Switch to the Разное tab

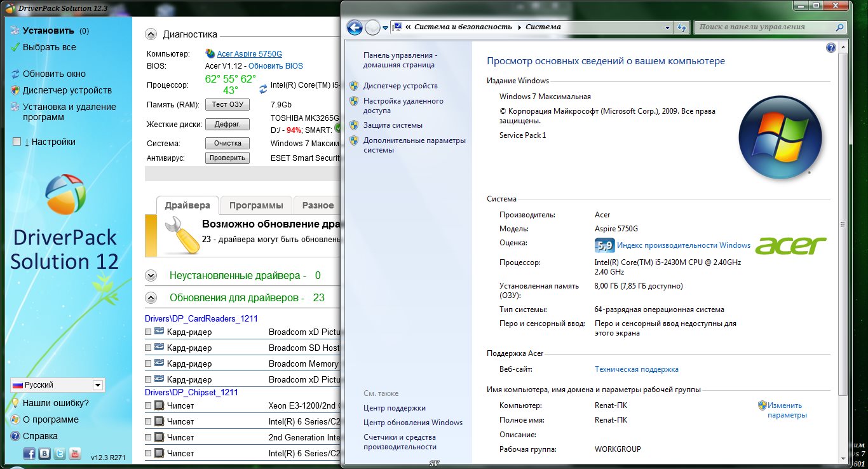tap(318, 205)
